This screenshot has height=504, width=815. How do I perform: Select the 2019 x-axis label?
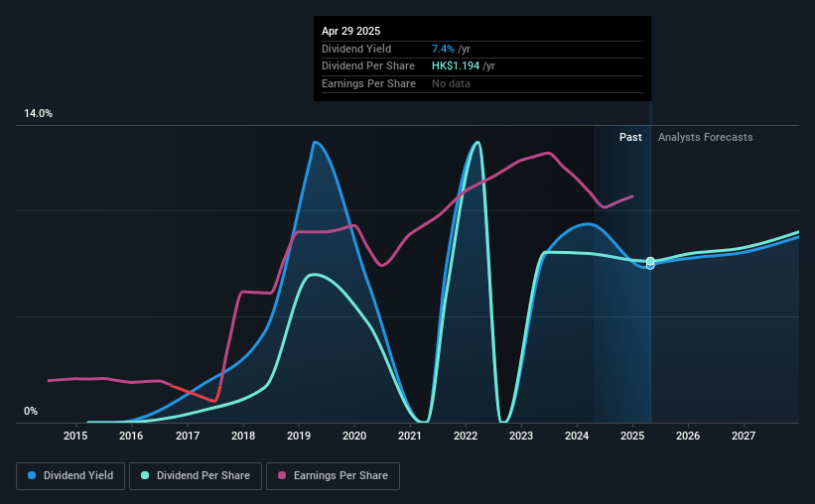(x=299, y=436)
